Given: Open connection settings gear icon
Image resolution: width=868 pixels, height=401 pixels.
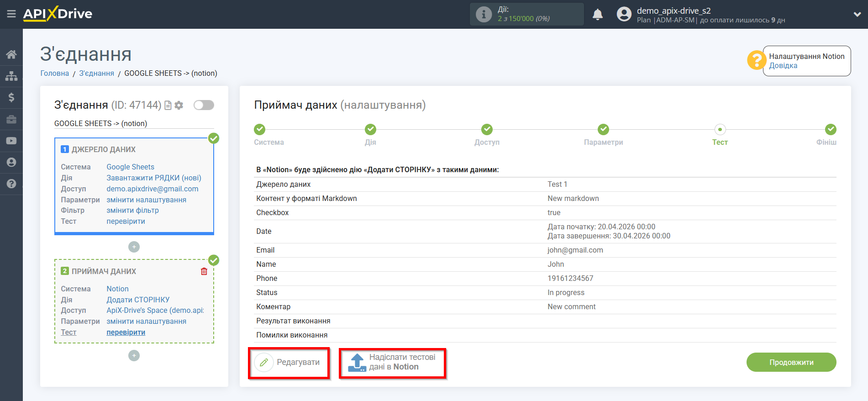Looking at the screenshot, I should (x=179, y=106).
